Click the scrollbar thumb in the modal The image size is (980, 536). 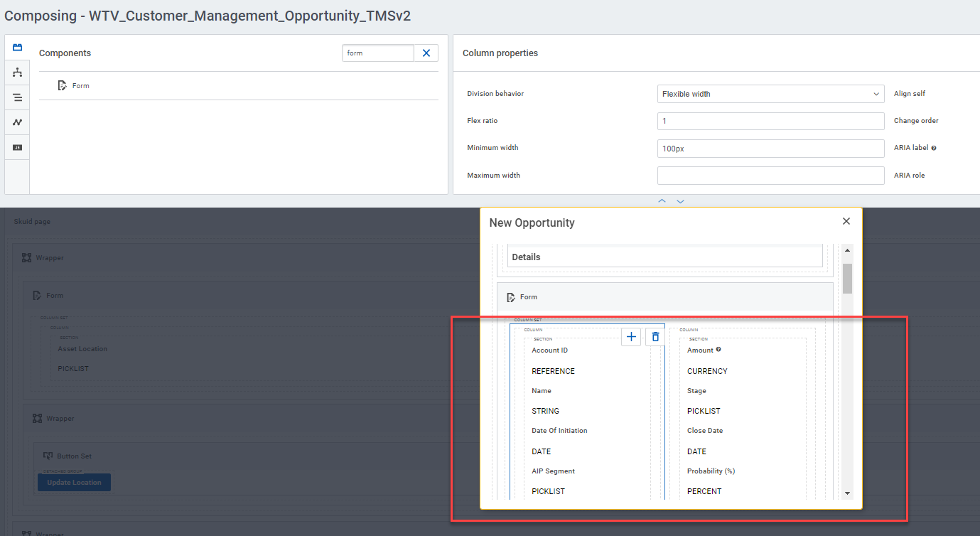point(848,278)
